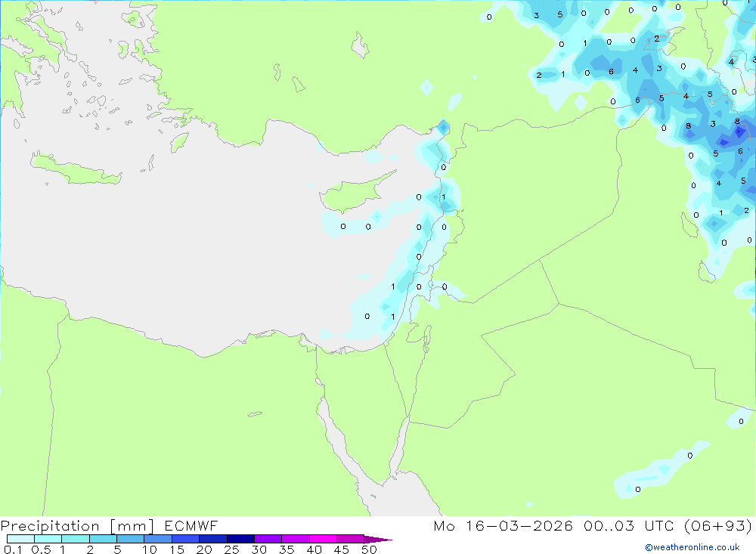Click the '40' legend value

[x=314, y=549]
